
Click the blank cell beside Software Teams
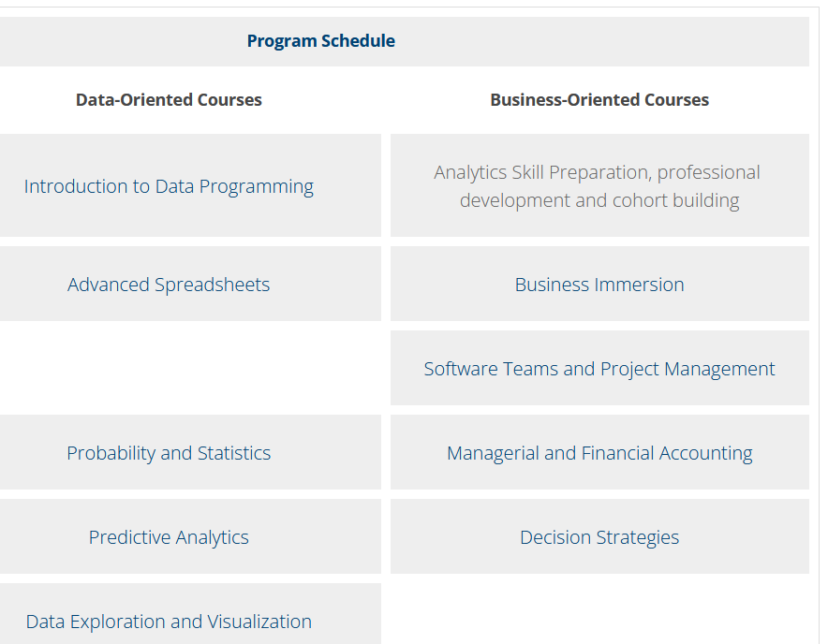point(190,368)
